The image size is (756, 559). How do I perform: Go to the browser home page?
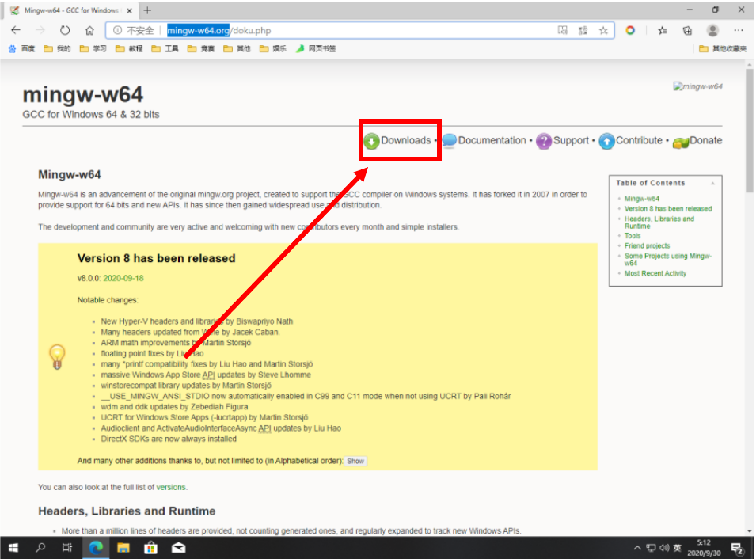[89, 30]
